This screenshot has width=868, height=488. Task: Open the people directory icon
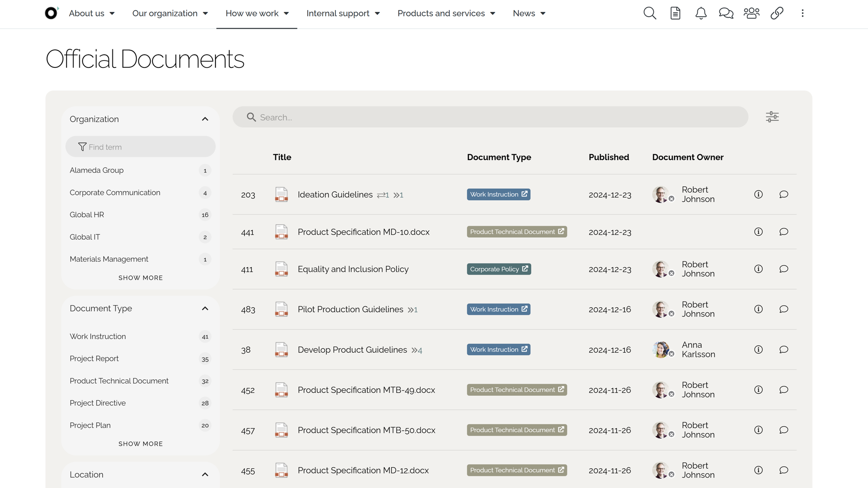coord(752,13)
